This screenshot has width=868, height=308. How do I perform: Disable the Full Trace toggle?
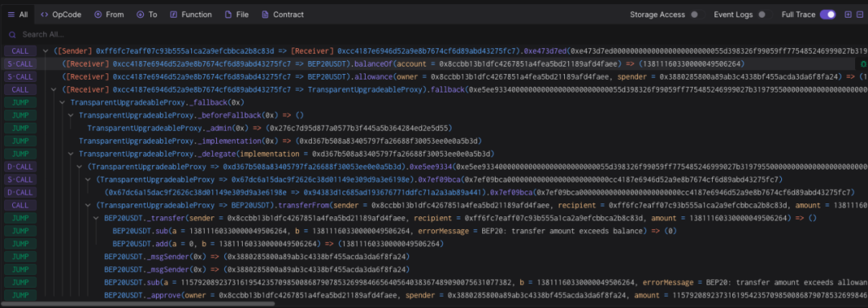pyautogui.click(x=828, y=14)
